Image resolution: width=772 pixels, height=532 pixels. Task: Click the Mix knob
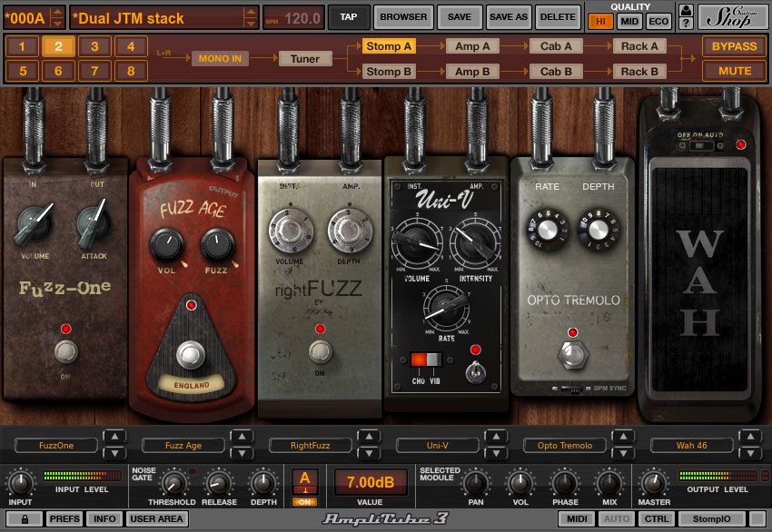pyautogui.click(x=609, y=483)
